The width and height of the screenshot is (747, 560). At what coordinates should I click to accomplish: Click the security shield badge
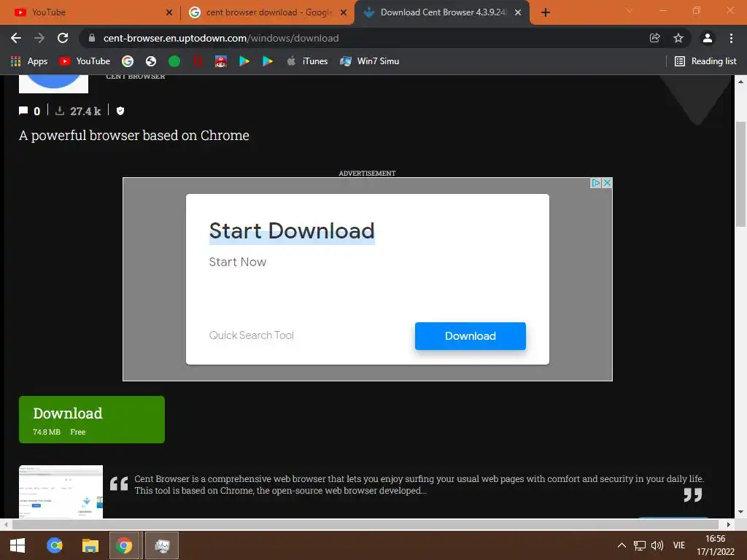tap(120, 111)
